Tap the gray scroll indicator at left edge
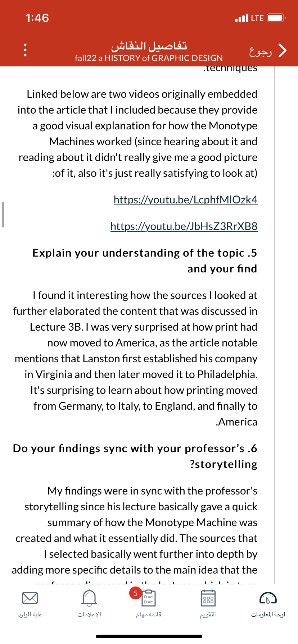Screen dimensions: 298x644 click(x=3, y=215)
